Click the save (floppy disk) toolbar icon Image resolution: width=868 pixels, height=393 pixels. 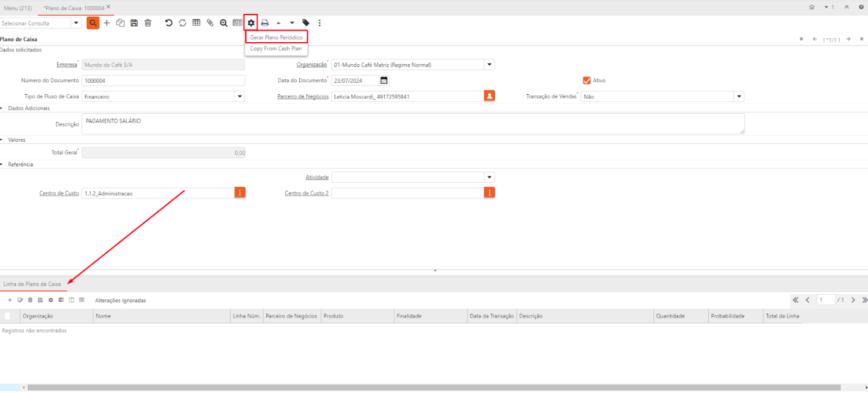(x=134, y=23)
